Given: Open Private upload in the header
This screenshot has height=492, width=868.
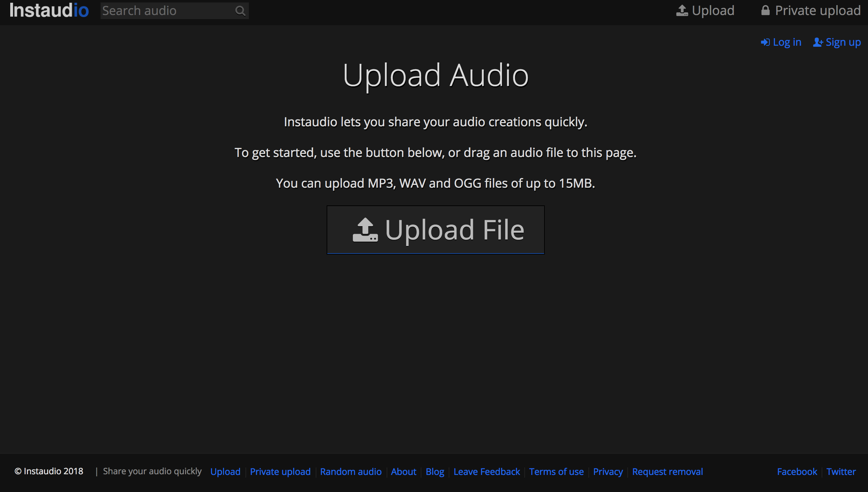Looking at the screenshot, I should point(818,11).
